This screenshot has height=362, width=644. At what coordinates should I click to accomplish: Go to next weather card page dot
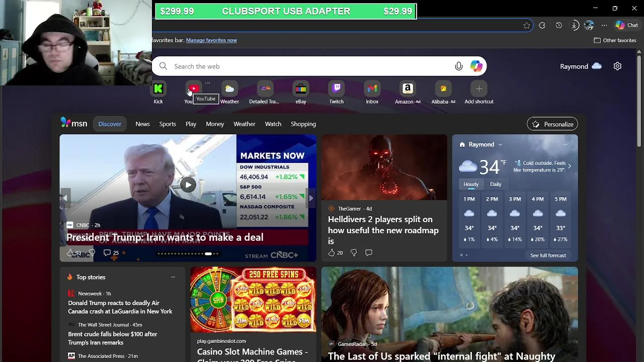coord(466,255)
